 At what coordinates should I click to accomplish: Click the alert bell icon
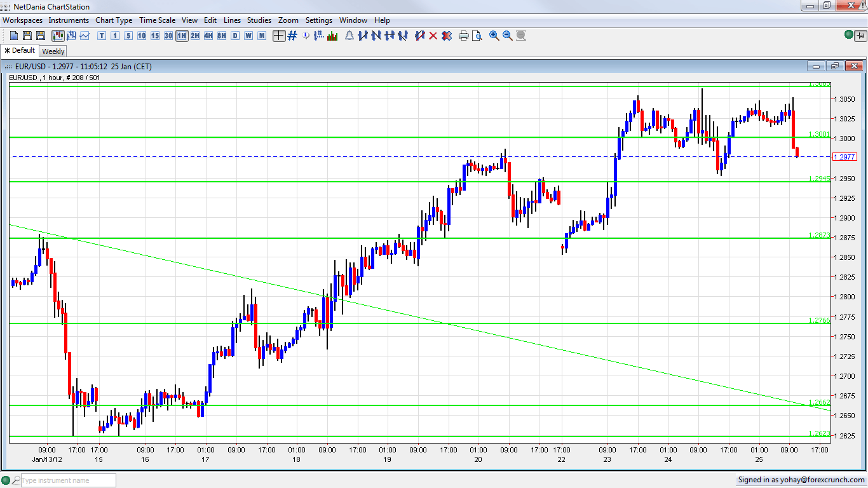349,36
